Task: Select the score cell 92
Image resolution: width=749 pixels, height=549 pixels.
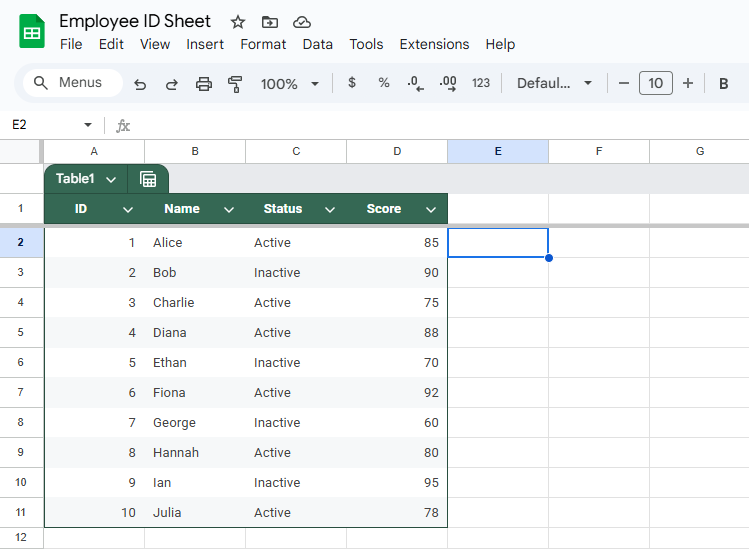Action: [x=397, y=393]
